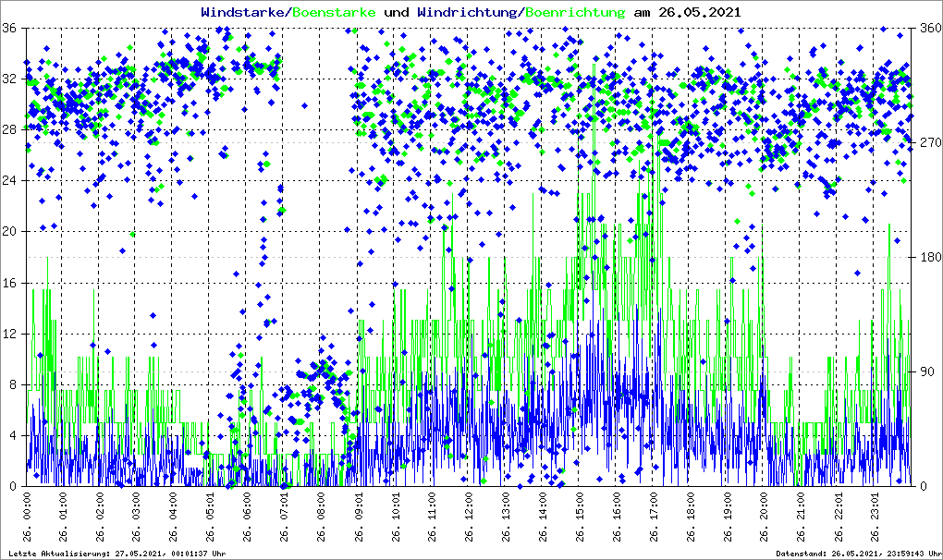Click the 360 degree label on the right axis
This screenshot has width=943, height=560.
pos(928,29)
